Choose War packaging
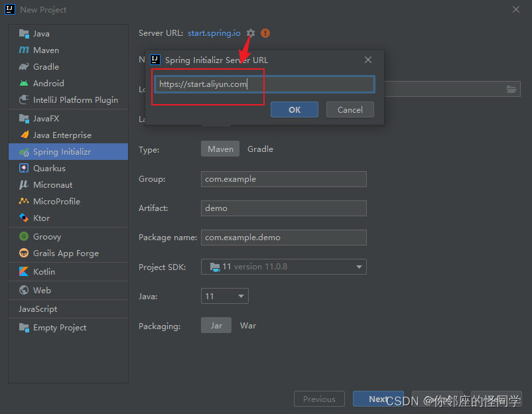This screenshot has width=532, height=414. [247, 326]
